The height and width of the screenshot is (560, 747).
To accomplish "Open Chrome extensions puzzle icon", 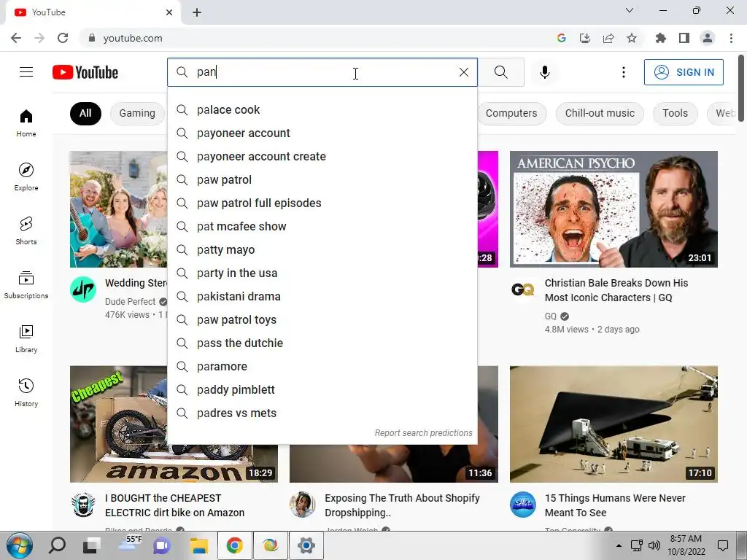I will pos(660,38).
